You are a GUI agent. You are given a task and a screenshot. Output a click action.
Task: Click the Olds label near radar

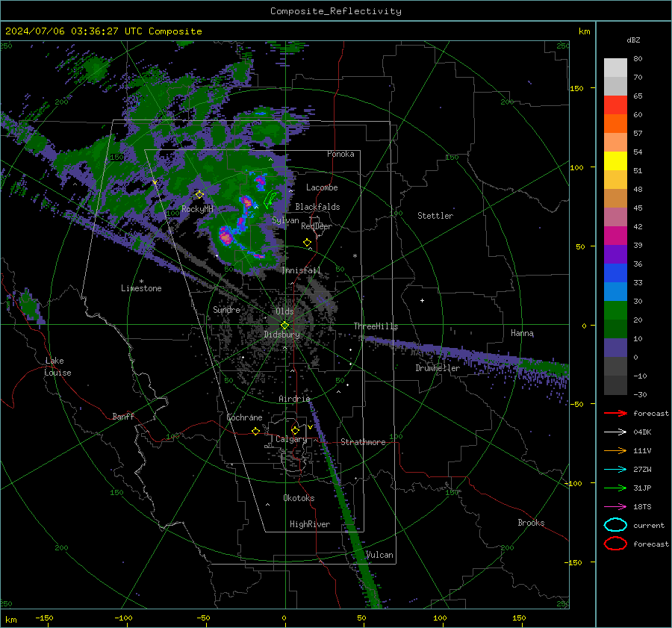click(x=284, y=311)
